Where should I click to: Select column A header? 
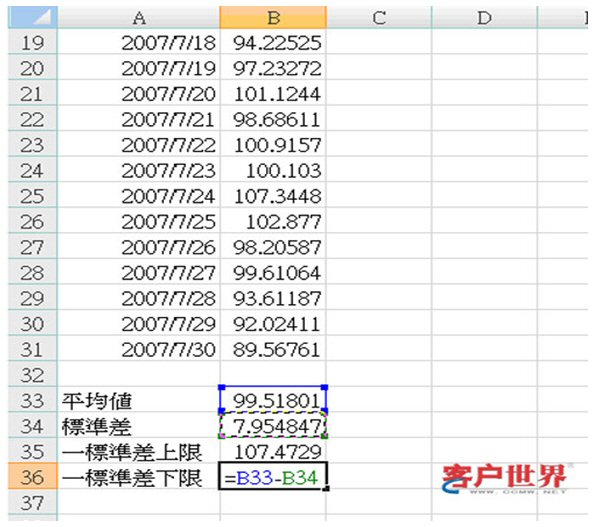point(138,17)
